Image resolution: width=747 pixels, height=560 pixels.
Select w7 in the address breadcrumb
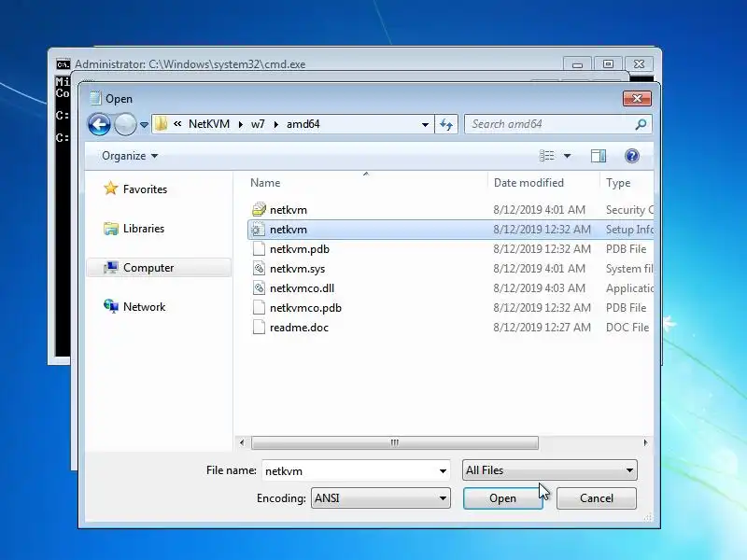[258, 124]
